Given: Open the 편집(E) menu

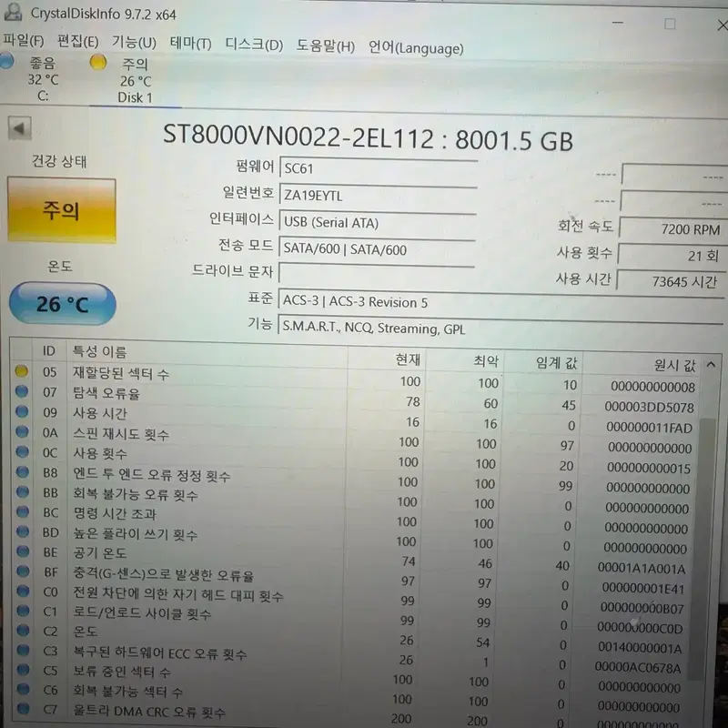Looking at the screenshot, I should 77,41.
